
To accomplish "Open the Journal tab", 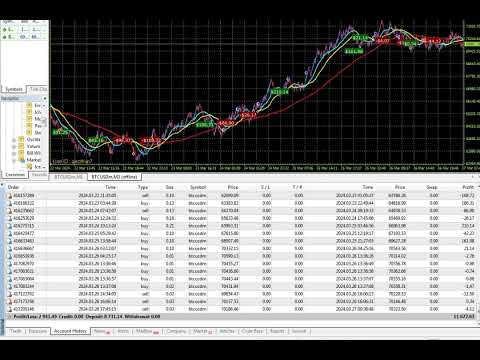I will [x=299, y=331].
